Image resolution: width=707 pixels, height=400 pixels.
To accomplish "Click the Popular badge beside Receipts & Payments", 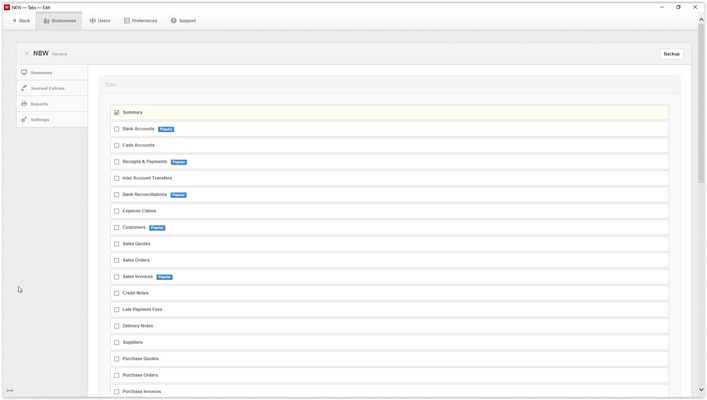I will (179, 162).
